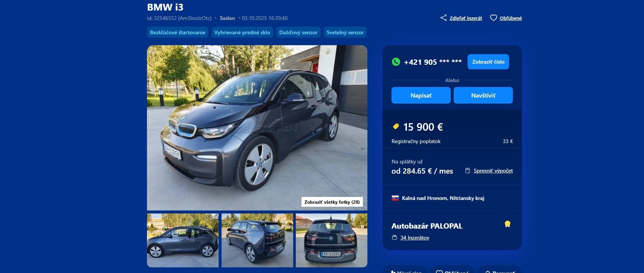
Task: Click the yellow price tag icon
Action: (x=396, y=127)
